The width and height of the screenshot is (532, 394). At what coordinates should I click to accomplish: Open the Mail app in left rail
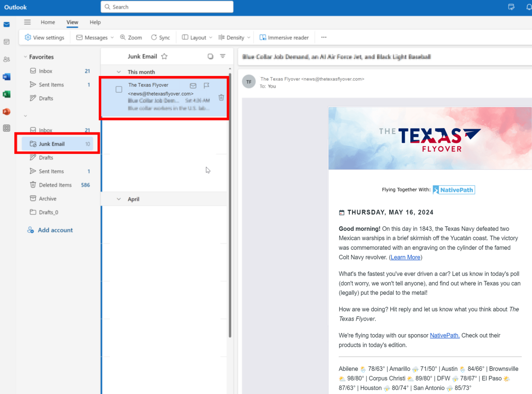coord(7,24)
